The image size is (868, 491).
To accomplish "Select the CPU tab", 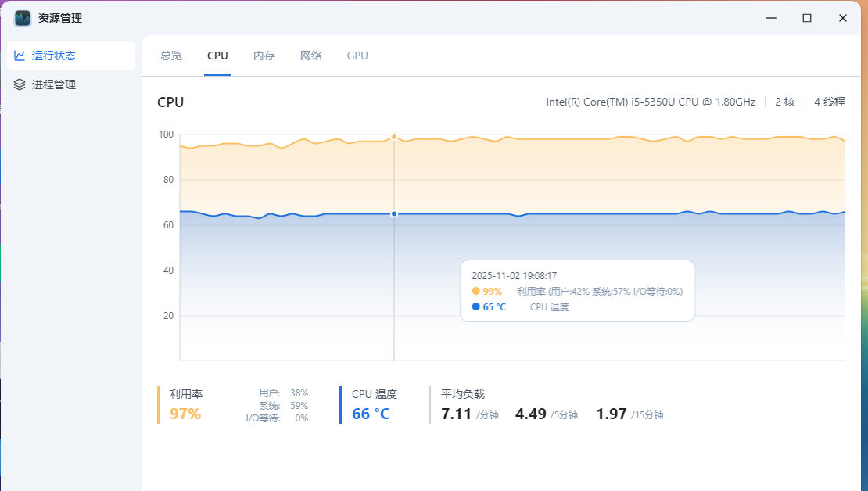I will [x=217, y=56].
